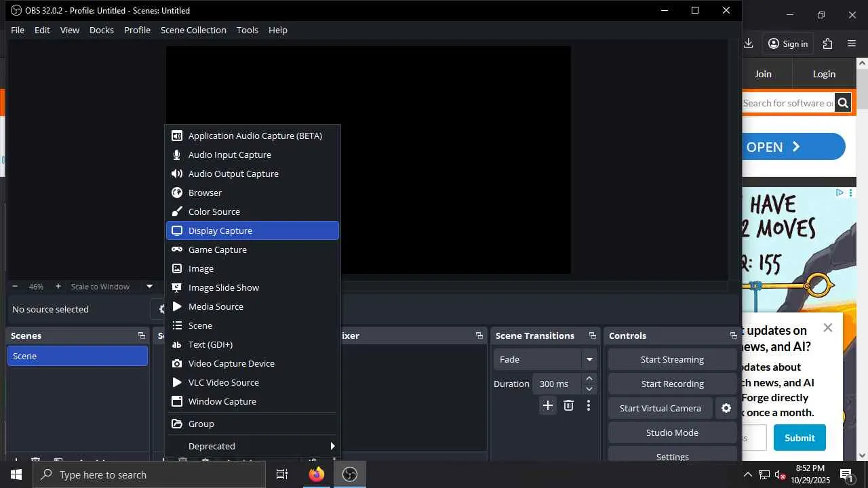Click the Text (GDI+) ab icon
868x488 pixels.
point(177,344)
